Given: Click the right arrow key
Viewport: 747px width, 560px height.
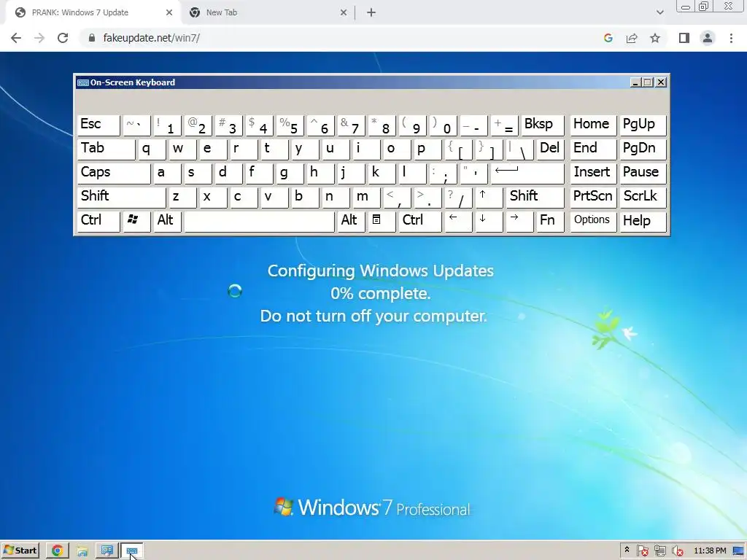Looking at the screenshot, I should tap(519, 221).
